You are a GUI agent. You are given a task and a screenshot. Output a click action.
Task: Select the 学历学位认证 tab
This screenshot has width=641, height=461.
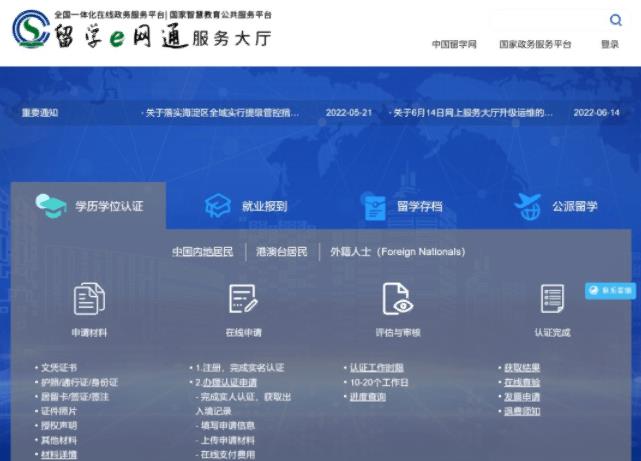[89, 206]
